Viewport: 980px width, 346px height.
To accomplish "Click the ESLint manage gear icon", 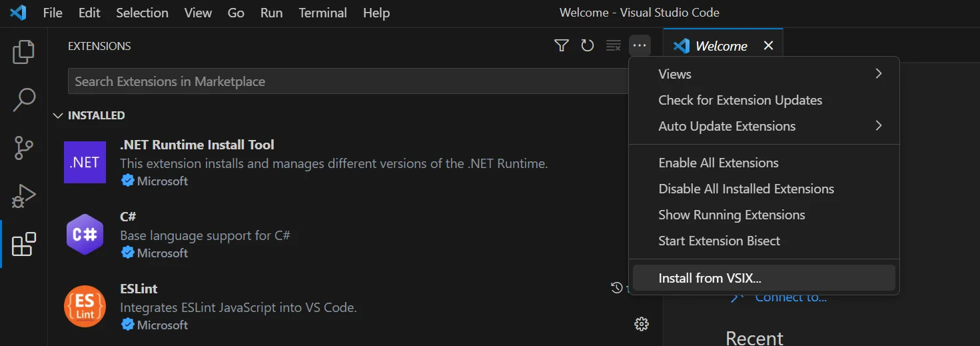I will (642, 324).
